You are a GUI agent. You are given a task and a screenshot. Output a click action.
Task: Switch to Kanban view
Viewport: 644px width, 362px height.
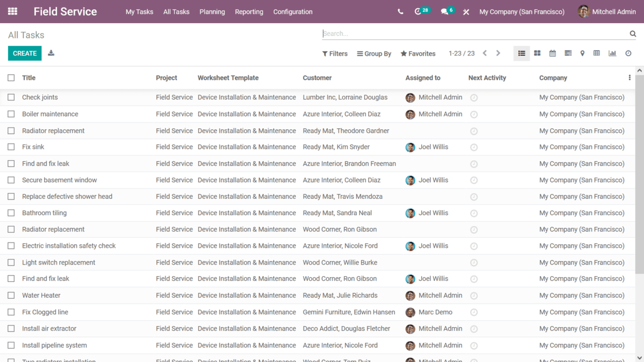click(537, 53)
